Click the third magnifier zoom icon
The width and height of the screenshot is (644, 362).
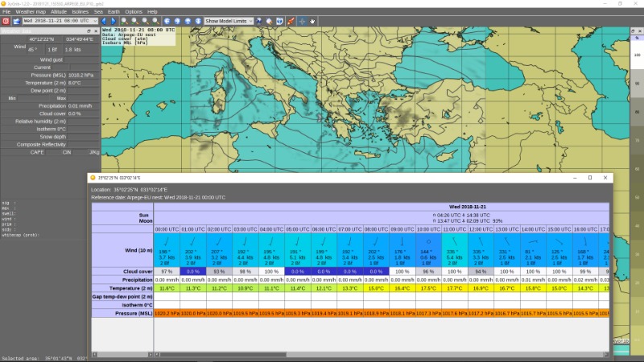pos(145,21)
